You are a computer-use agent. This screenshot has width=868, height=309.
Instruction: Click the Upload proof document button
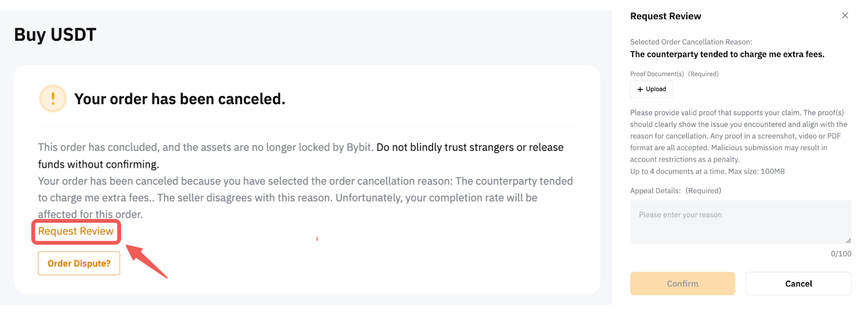[x=652, y=89]
